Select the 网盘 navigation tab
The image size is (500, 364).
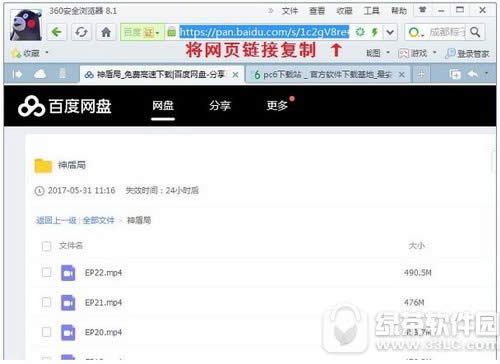[163, 106]
